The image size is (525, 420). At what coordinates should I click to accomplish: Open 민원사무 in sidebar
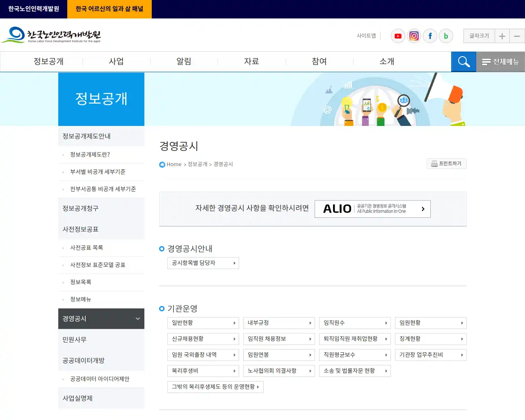(x=101, y=340)
